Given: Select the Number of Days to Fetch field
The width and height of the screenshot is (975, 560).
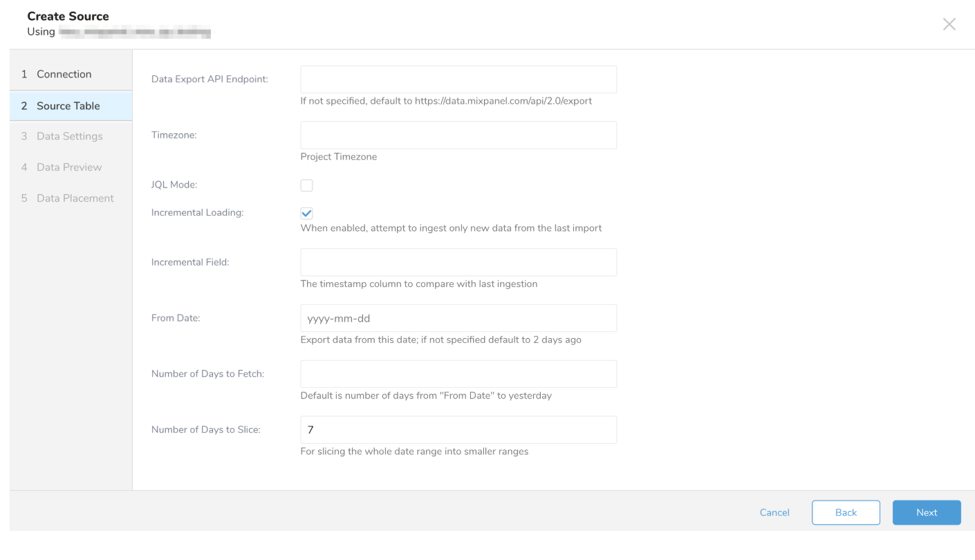Looking at the screenshot, I should 458,374.
